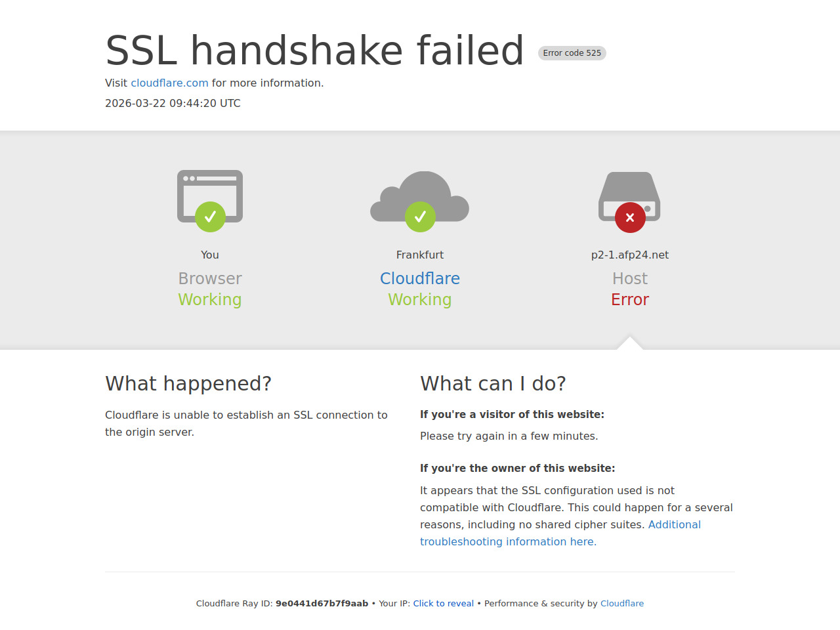This screenshot has width=840, height=630.
Task: Open the Cloudflare footer link
Action: pyautogui.click(x=621, y=604)
